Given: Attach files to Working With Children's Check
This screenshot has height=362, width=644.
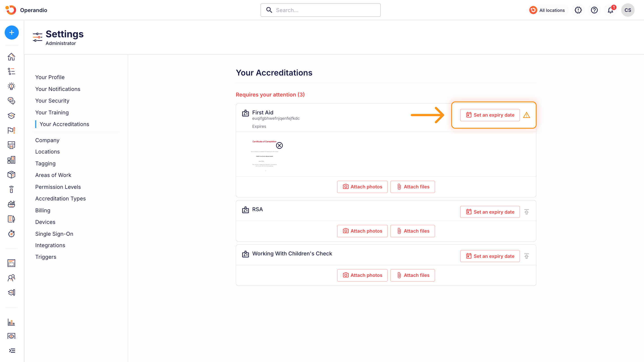Looking at the screenshot, I should (413, 275).
